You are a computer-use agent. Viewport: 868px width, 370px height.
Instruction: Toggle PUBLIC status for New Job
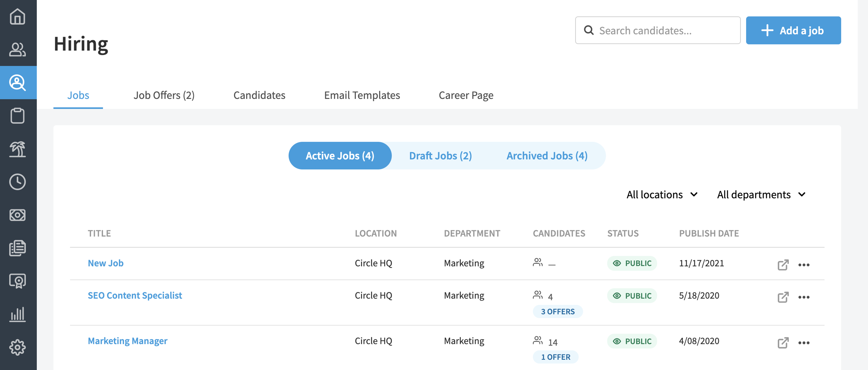(x=632, y=263)
